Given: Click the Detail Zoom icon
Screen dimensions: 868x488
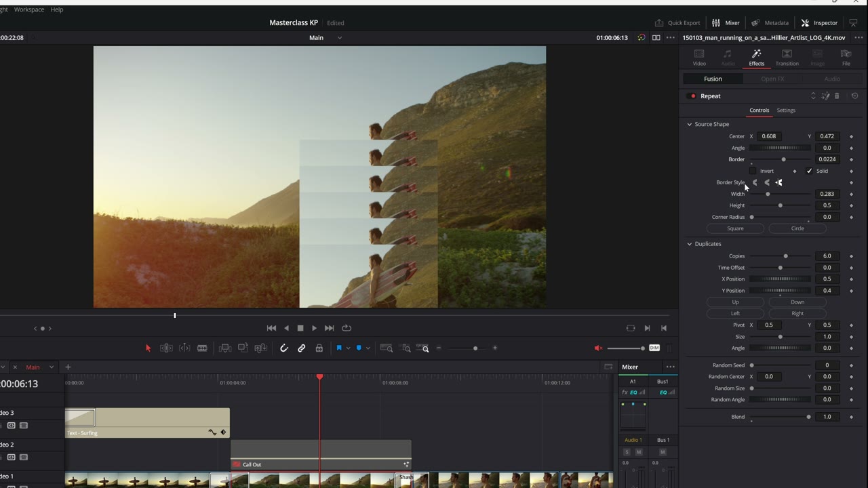Looking at the screenshot, I should point(406,348).
